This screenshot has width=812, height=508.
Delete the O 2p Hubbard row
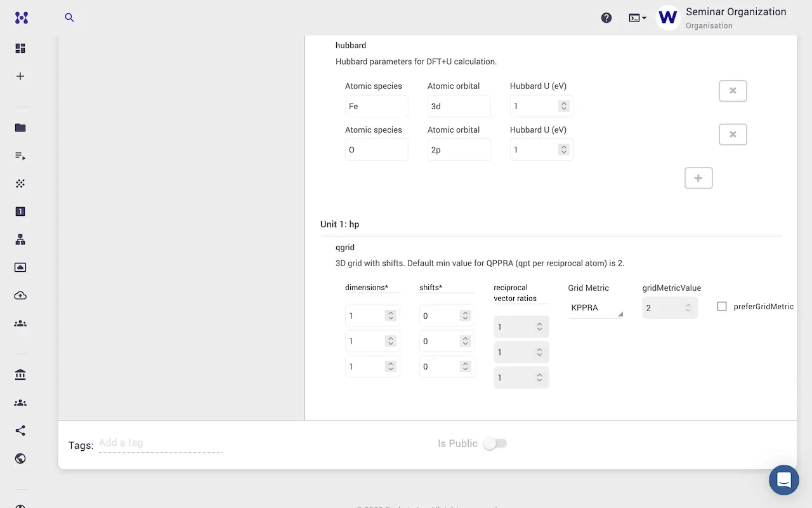pyautogui.click(x=733, y=135)
